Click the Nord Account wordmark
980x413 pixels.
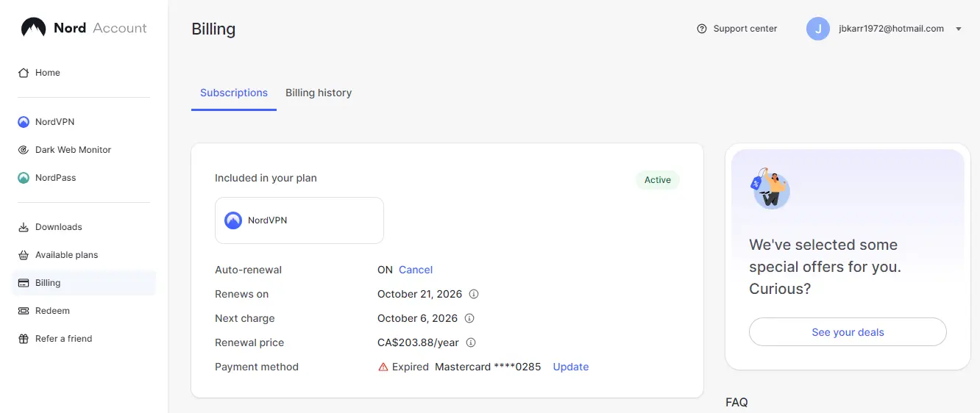pos(100,28)
